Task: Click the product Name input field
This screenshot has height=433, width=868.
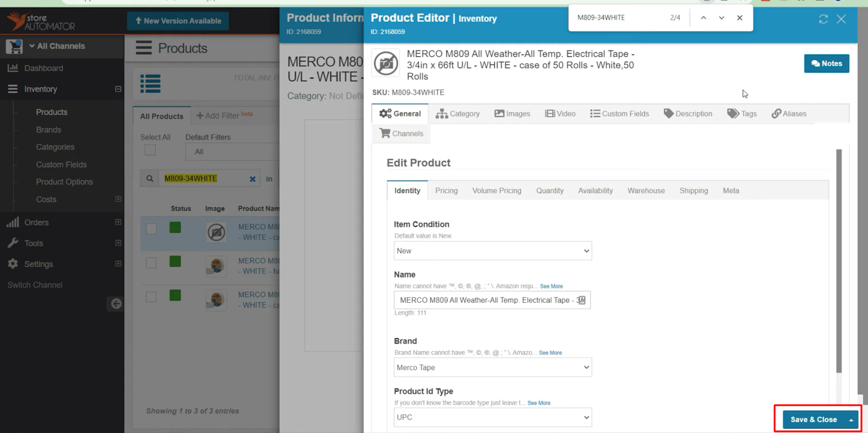Action: click(492, 300)
